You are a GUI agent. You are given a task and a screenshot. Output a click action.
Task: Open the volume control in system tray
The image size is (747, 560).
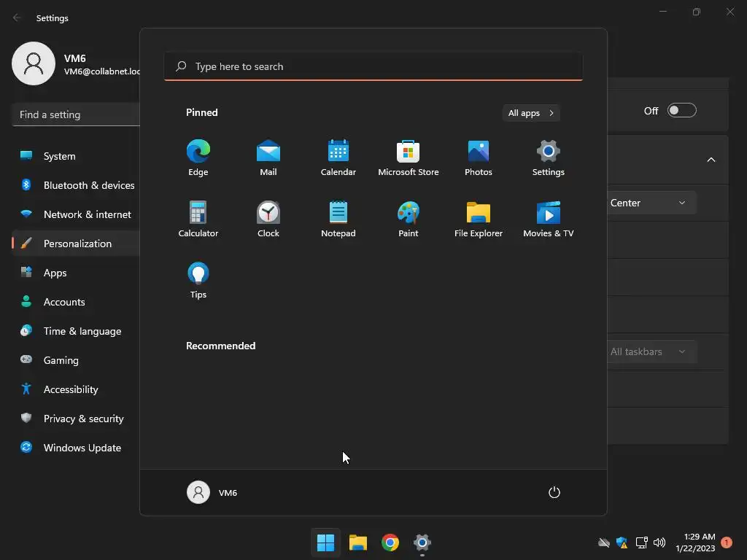pos(659,542)
